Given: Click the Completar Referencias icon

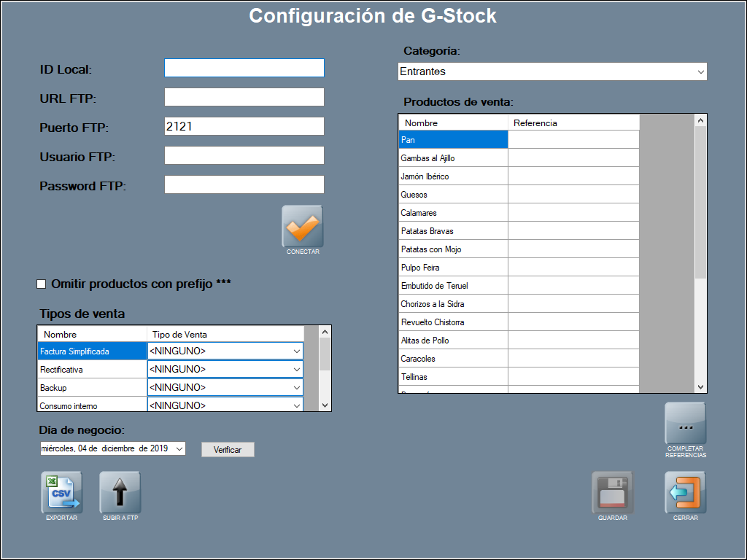Looking at the screenshot, I should (x=685, y=424).
